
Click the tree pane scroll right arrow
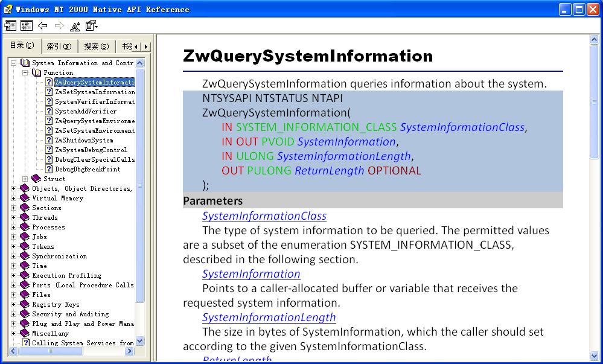130,351
